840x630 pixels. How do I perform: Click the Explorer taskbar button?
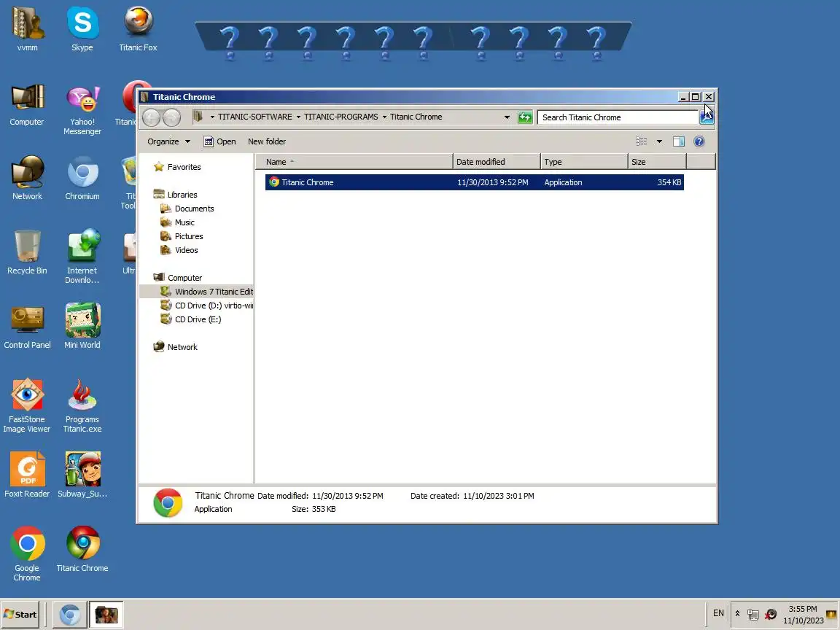pyautogui.click(x=106, y=615)
